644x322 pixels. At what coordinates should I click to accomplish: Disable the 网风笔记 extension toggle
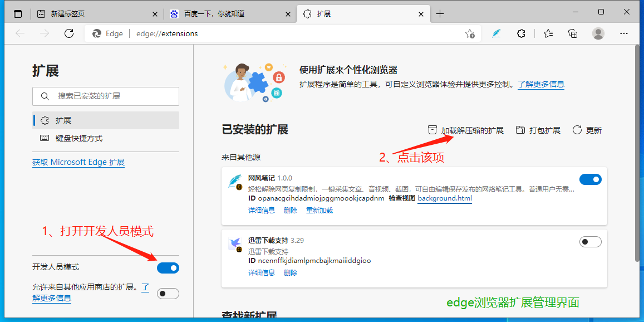(x=590, y=179)
